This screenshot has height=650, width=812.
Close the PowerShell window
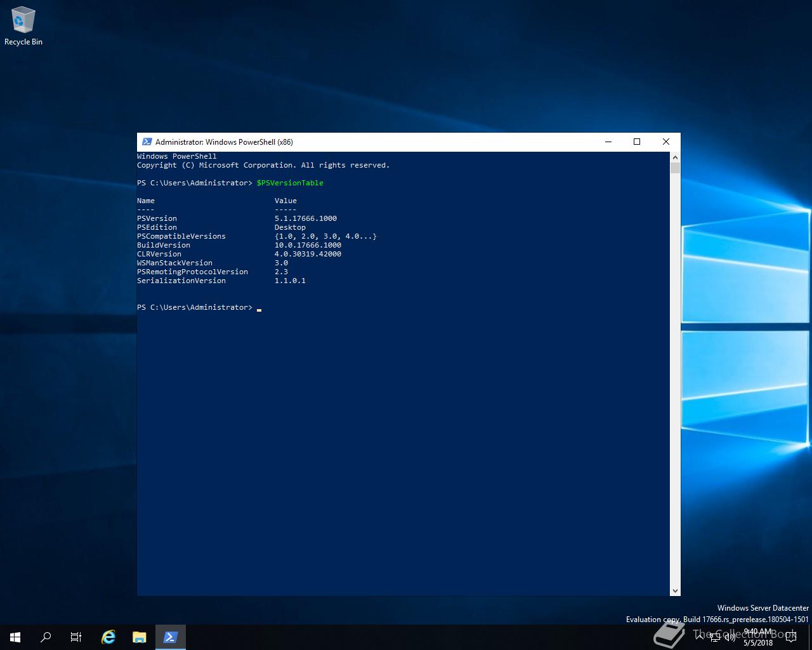point(666,142)
